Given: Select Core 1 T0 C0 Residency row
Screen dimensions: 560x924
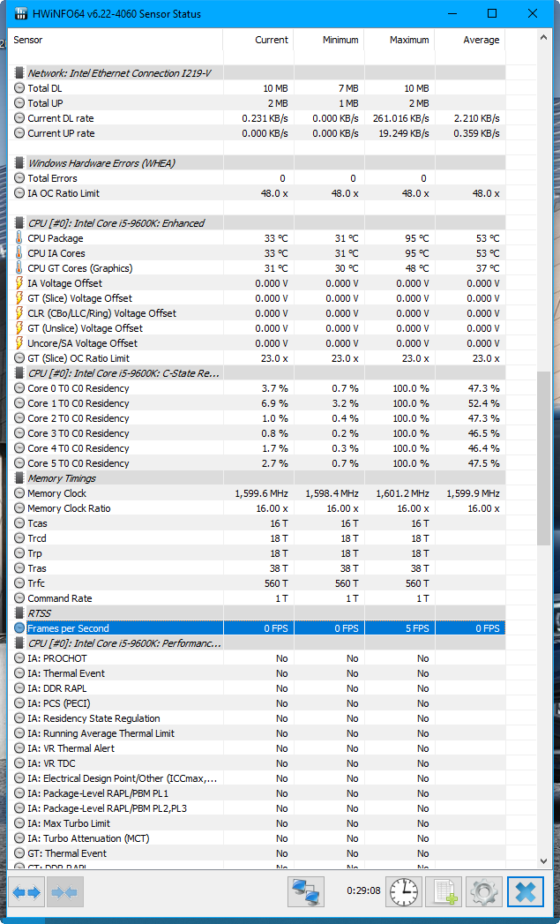Looking at the screenshot, I should [x=257, y=403].
